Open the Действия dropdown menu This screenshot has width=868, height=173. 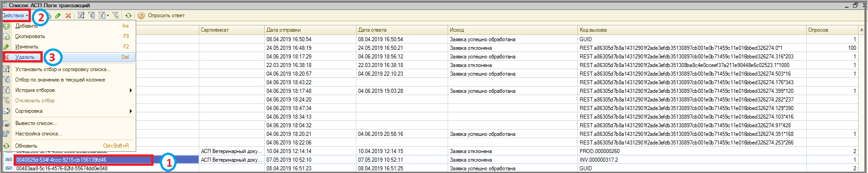[x=15, y=15]
